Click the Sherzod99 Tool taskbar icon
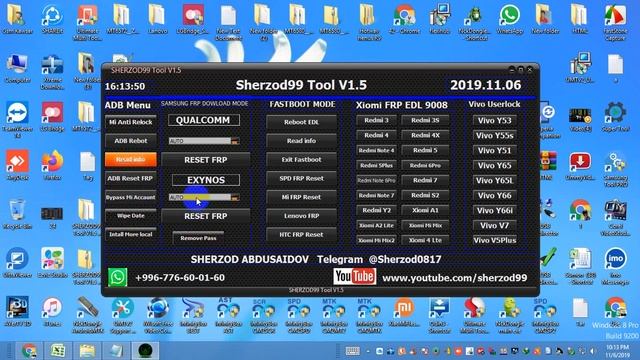 click(145, 351)
